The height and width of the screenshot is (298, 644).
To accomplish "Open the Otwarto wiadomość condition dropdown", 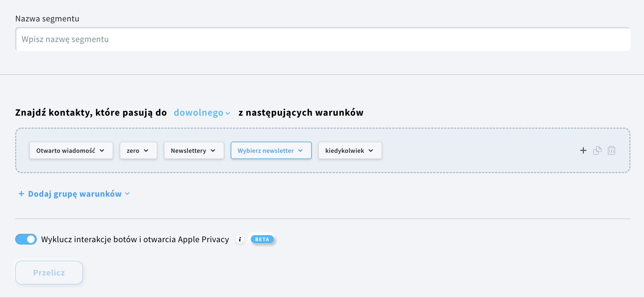I will 71,150.
